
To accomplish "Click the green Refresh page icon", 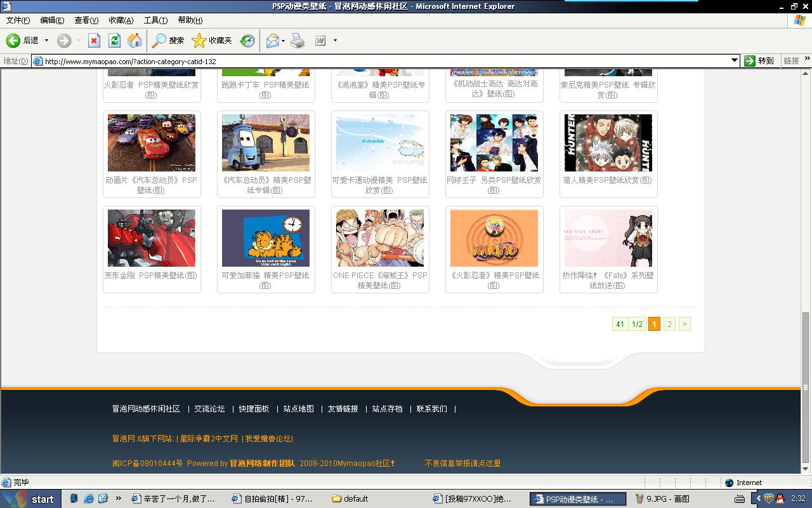I will click(x=114, y=41).
